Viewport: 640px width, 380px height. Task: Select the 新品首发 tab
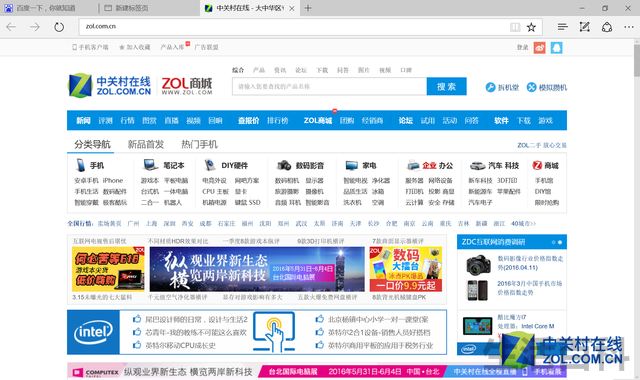[x=146, y=144]
